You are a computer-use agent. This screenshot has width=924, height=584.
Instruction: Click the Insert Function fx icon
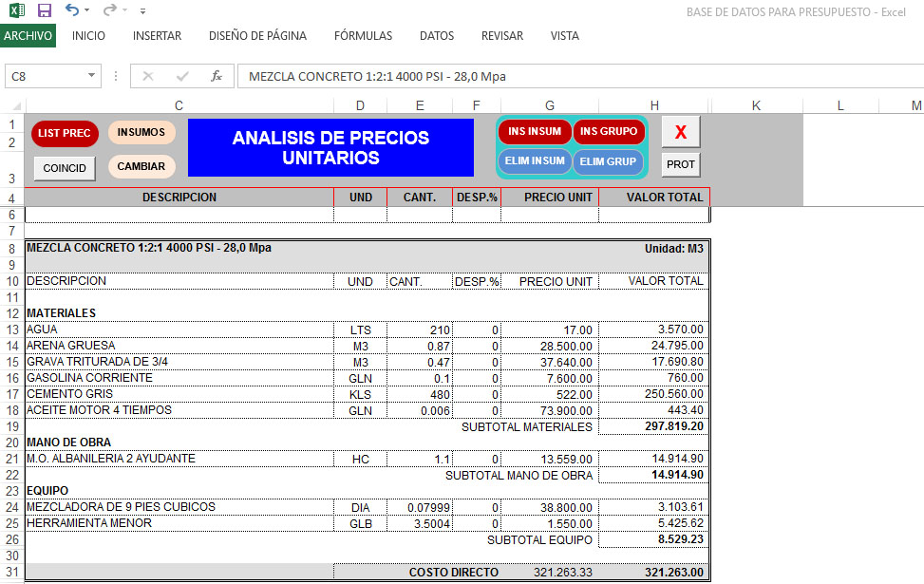point(216,76)
